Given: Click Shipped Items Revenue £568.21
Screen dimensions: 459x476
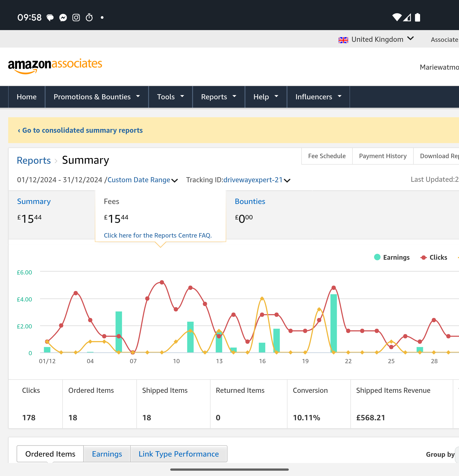Looking at the screenshot, I should point(371,417).
